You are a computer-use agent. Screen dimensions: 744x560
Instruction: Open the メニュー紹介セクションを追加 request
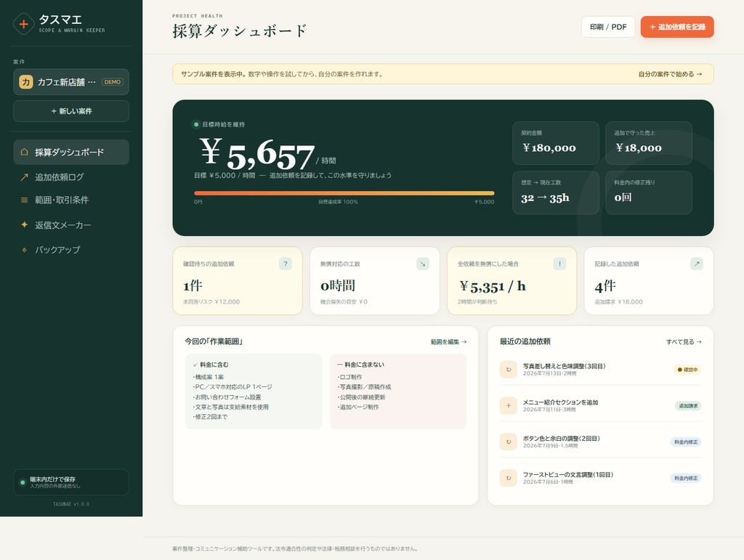pos(600,405)
